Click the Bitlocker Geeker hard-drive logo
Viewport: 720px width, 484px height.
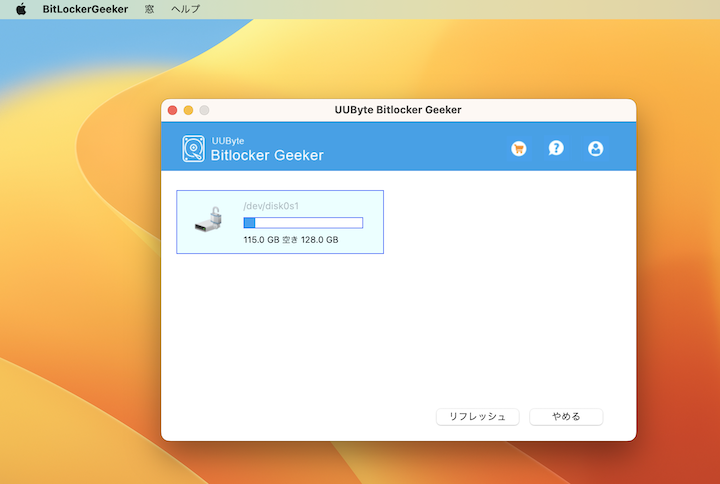pyautogui.click(x=193, y=148)
